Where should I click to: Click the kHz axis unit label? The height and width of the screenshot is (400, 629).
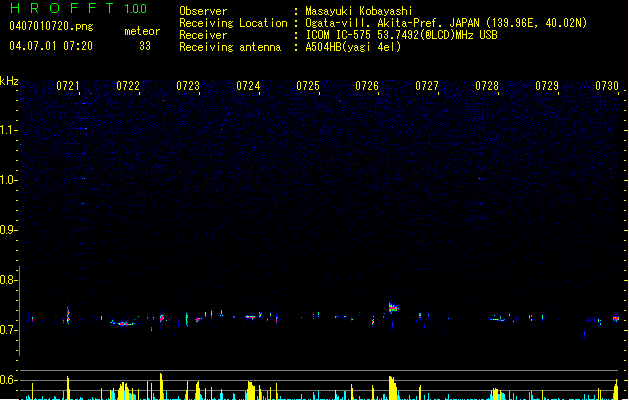[9, 81]
